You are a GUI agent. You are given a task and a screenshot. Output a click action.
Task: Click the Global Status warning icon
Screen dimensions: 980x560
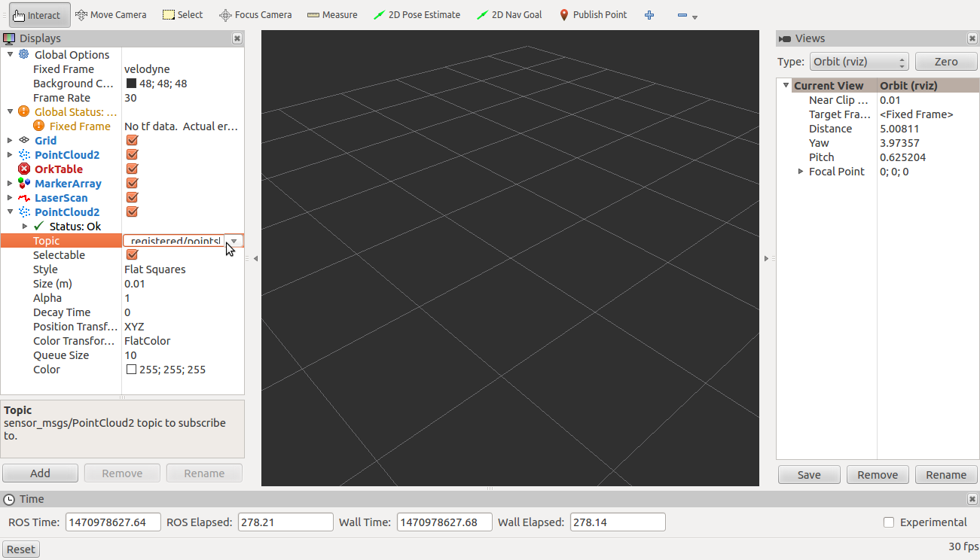[x=24, y=111]
